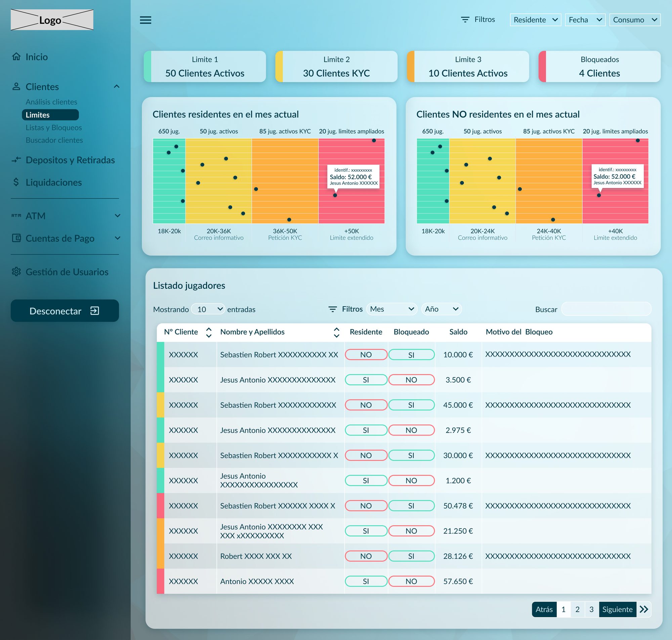
Task: Toggle Residente NO pill on 10.000 € row
Action: tap(366, 355)
